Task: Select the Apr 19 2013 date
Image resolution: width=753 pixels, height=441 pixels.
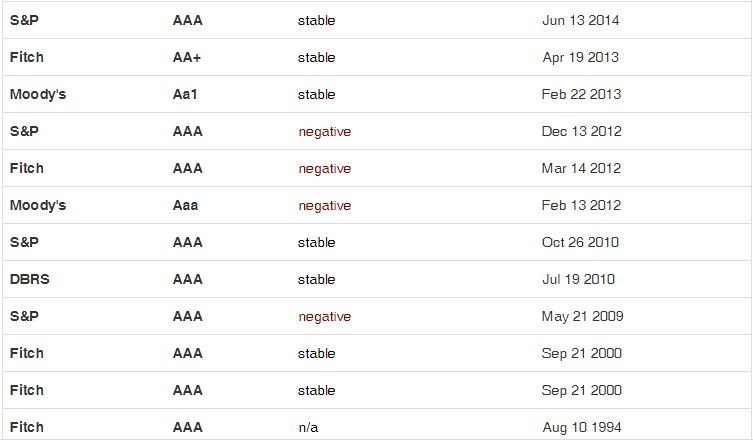Action: click(x=581, y=57)
